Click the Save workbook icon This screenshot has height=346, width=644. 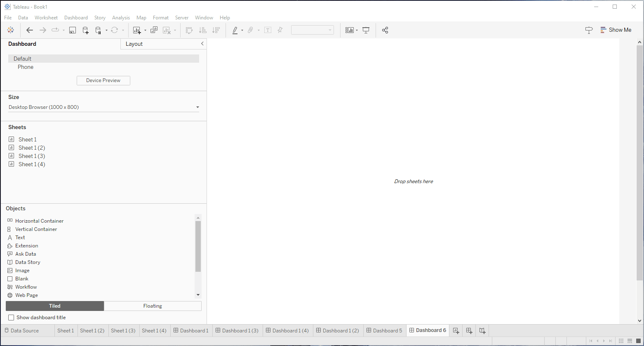click(x=73, y=30)
